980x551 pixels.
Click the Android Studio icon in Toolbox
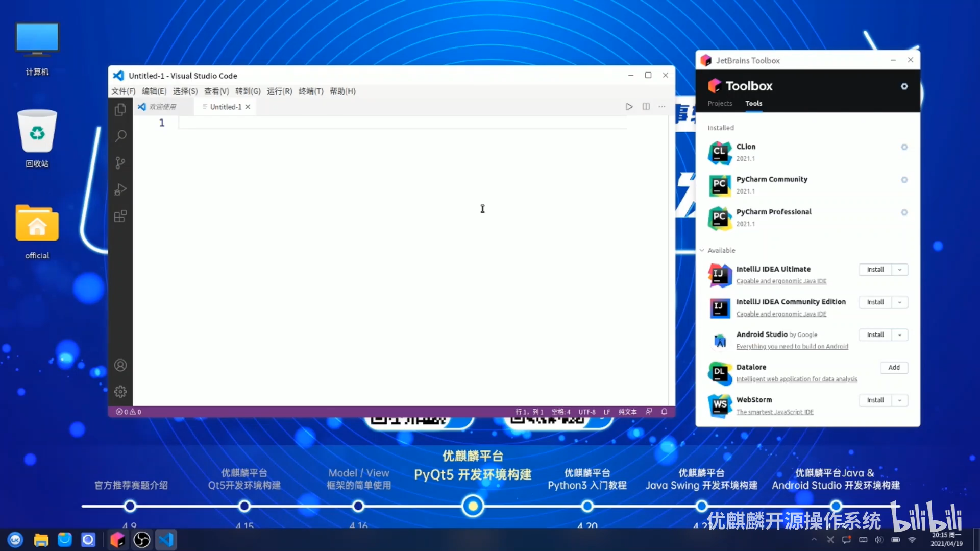pyautogui.click(x=720, y=341)
